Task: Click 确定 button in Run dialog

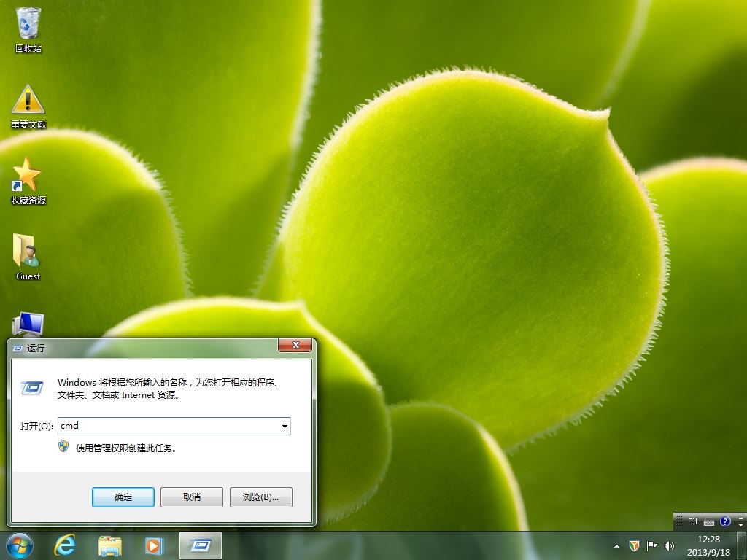Action: 123,497
